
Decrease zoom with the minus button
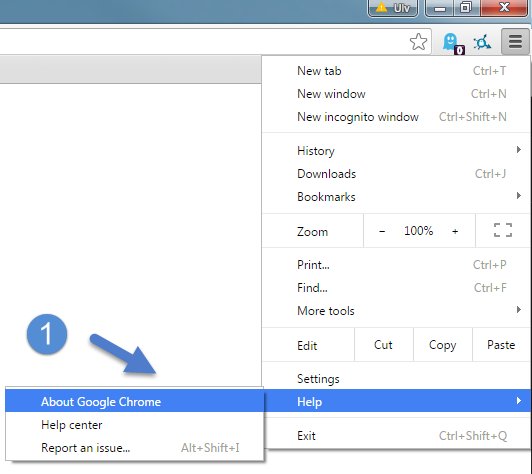(382, 231)
